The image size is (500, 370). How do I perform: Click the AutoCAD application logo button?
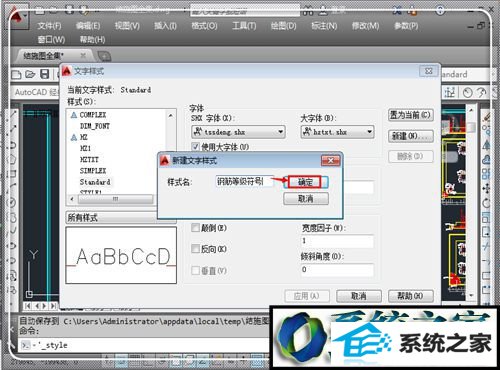(x=17, y=16)
